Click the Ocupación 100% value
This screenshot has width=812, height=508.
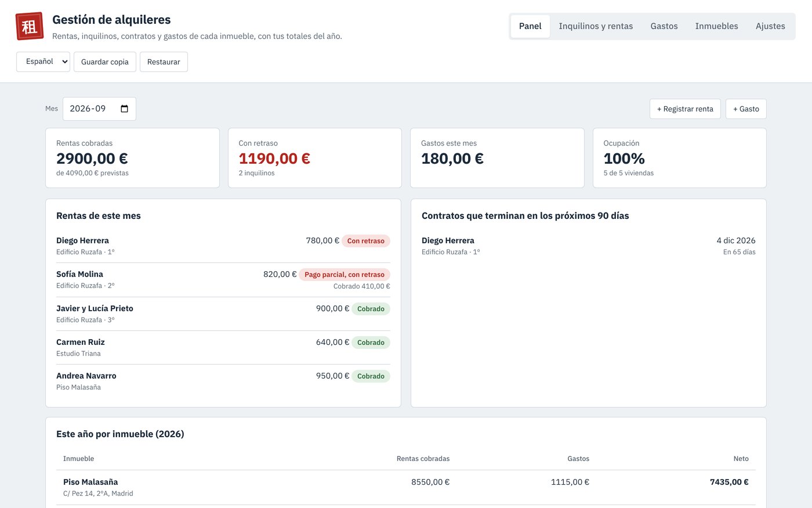pyautogui.click(x=624, y=158)
